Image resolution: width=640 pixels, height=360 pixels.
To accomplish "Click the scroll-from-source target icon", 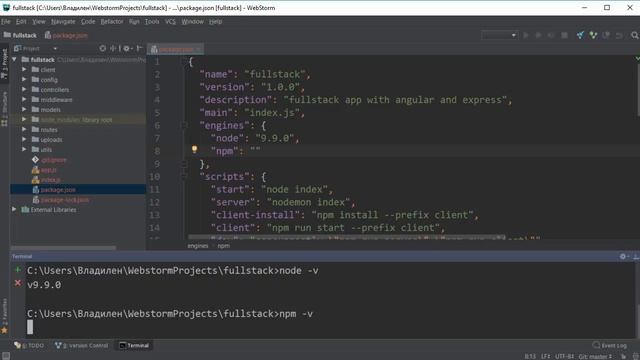I will click(102, 48).
